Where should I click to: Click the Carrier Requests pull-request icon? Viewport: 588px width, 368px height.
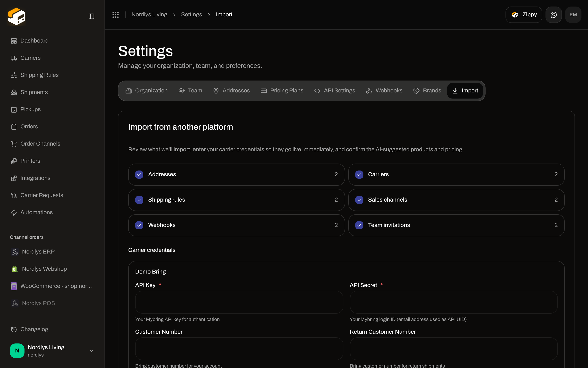[x=14, y=195]
